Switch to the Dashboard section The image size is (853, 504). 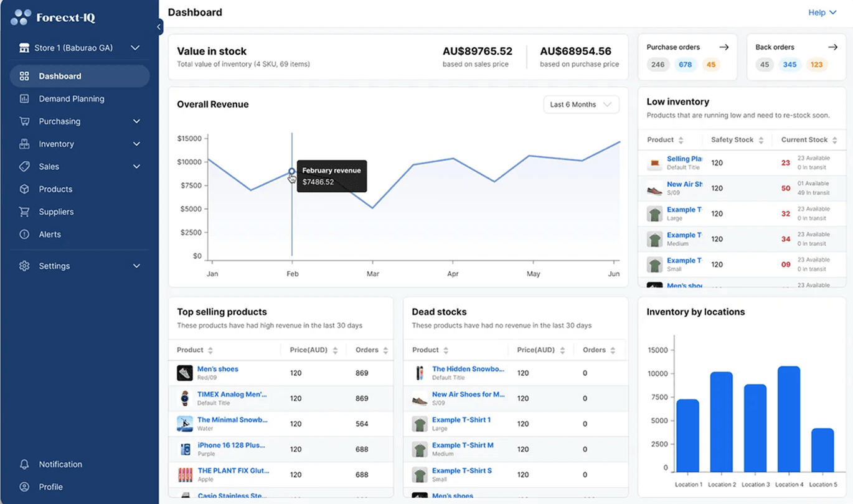(x=63, y=76)
